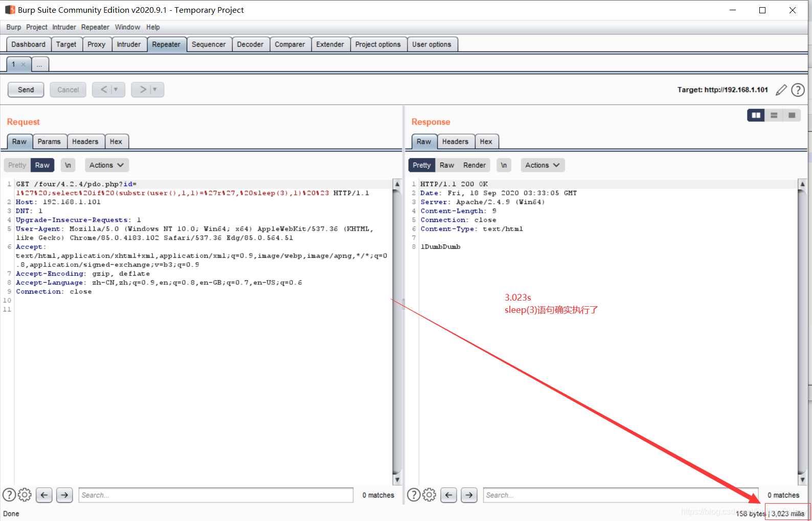This screenshot has width=812, height=521.
Task: Edit target with the pencil icon
Action: 781,90
